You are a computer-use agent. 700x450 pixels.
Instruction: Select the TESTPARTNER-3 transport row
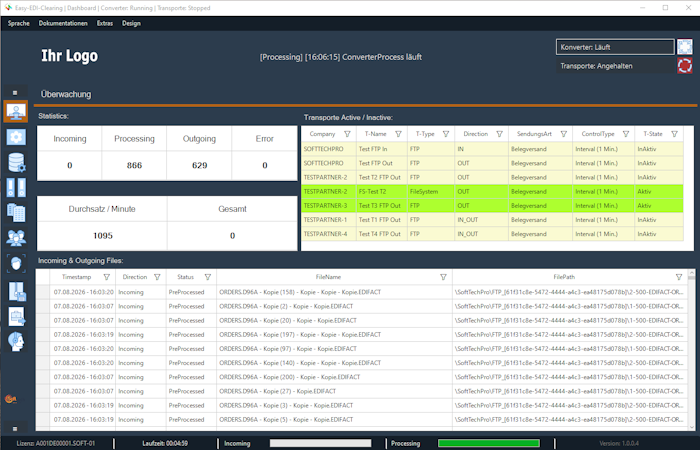492,205
